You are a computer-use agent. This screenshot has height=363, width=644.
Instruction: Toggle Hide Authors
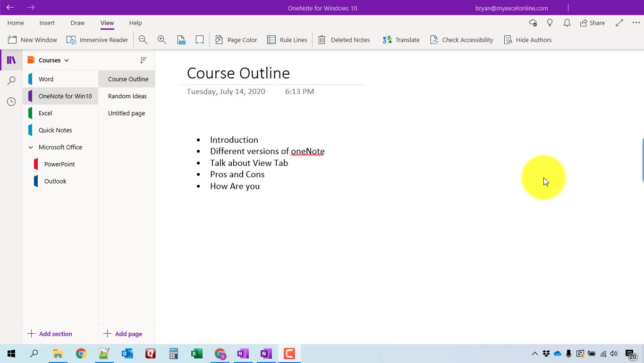point(528,40)
